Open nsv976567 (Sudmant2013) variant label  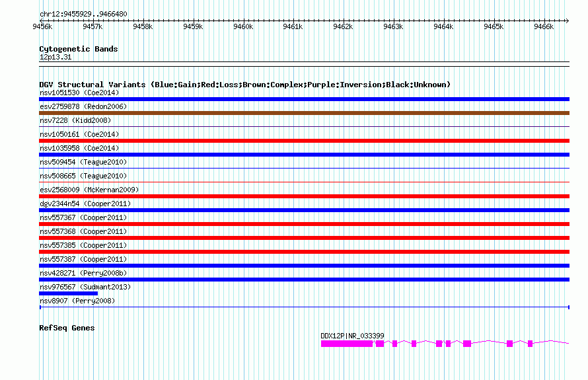click(x=85, y=287)
